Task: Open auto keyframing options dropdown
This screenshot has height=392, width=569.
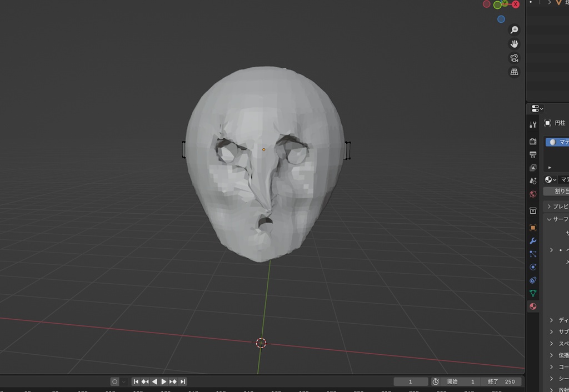Action: pos(124,381)
